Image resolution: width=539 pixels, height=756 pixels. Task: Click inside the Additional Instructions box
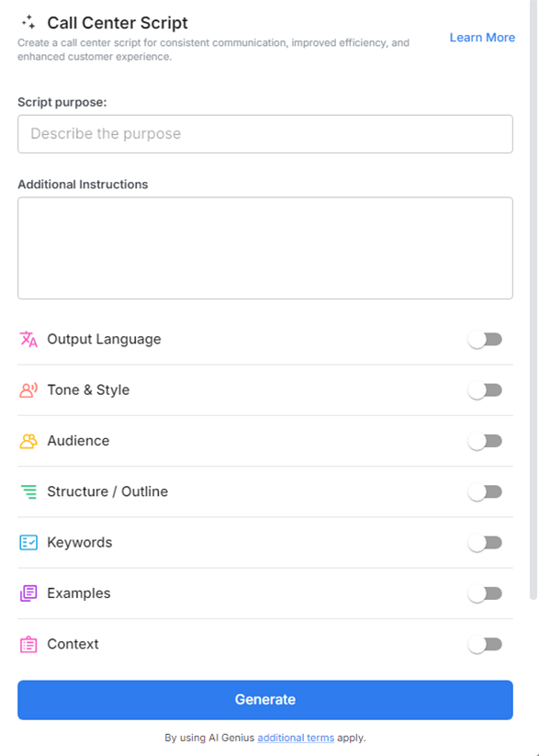pyautogui.click(x=264, y=246)
